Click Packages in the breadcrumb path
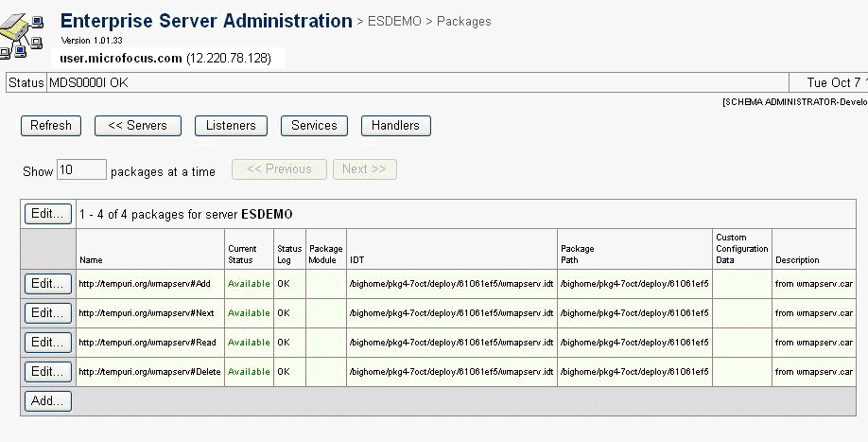Image resolution: width=868 pixels, height=442 pixels. tap(463, 22)
